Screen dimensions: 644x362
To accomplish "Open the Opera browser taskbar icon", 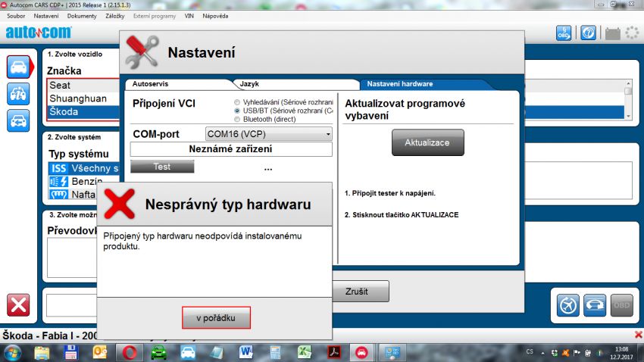I will (130, 353).
